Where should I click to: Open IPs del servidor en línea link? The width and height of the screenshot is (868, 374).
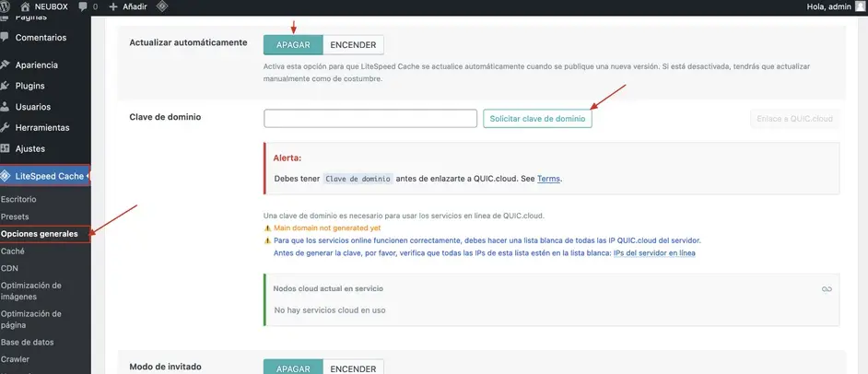[x=654, y=252]
